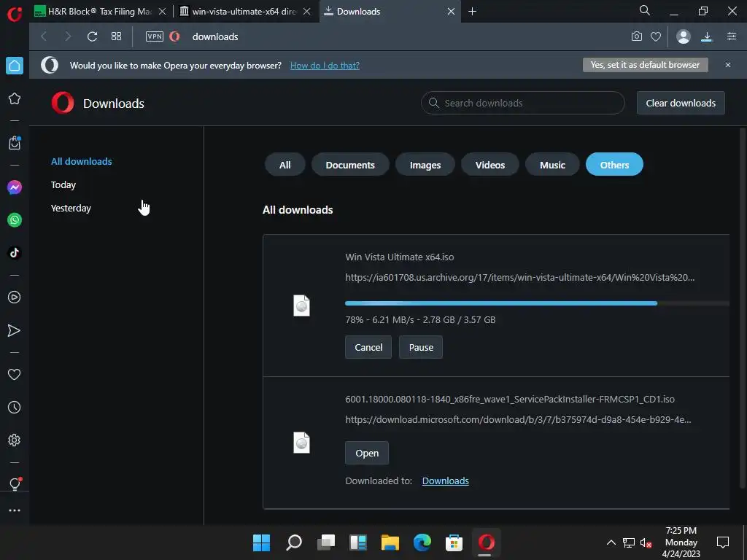Close the Downloads tab
The height and width of the screenshot is (560, 747).
[451, 12]
